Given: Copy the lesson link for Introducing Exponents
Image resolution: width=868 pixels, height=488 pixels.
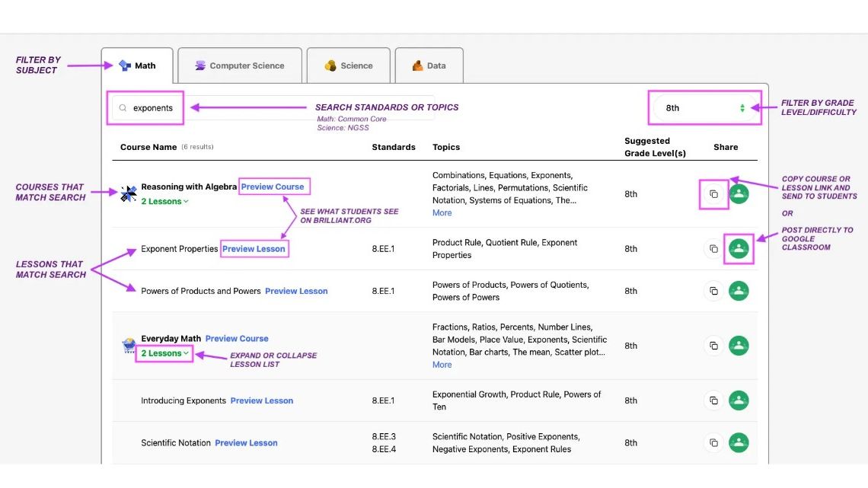Looking at the screenshot, I should click(714, 400).
